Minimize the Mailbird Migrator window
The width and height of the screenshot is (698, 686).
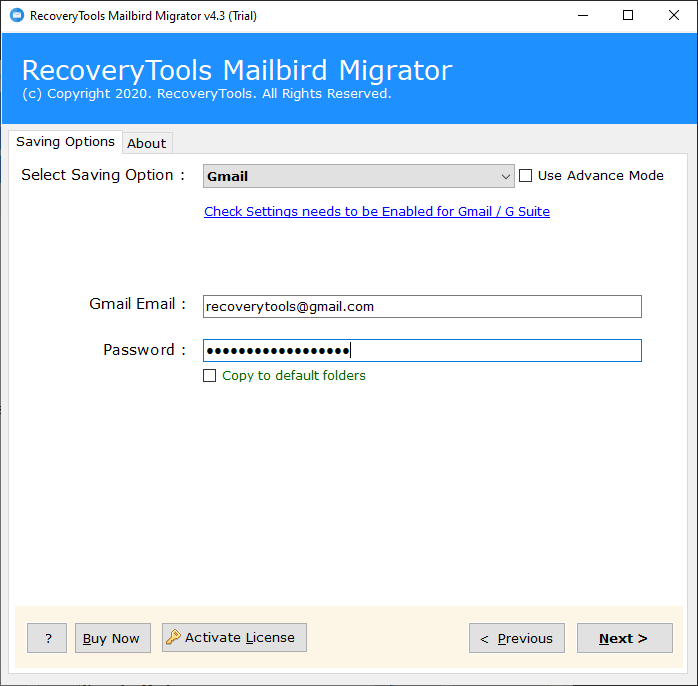(583, 16)
